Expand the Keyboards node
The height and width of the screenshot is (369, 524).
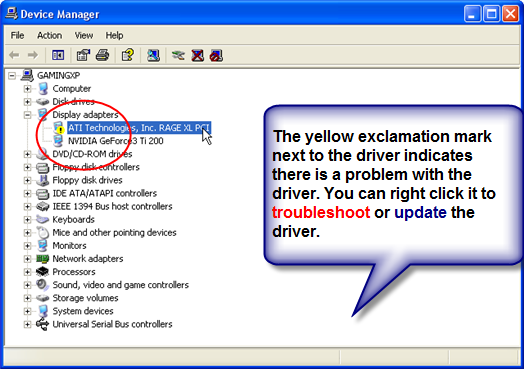point(27,220)
